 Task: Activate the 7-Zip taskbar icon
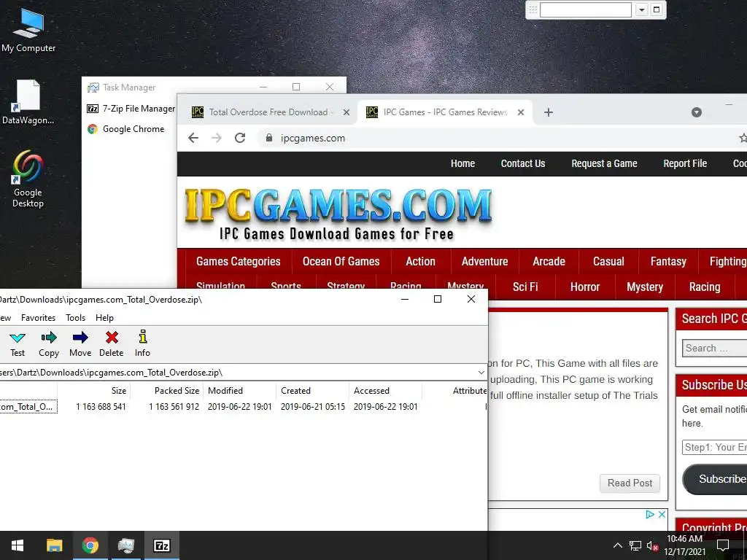point(162,545)
